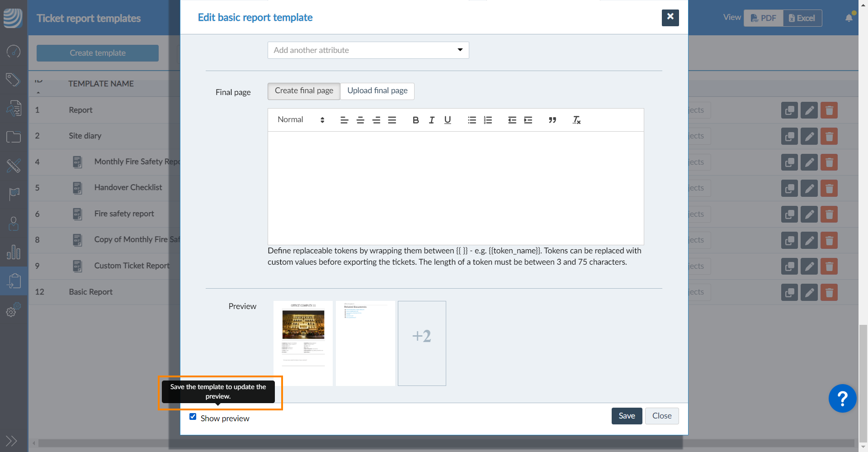Select the Create final page tab
868x452 pixels.
coord(304,91)
